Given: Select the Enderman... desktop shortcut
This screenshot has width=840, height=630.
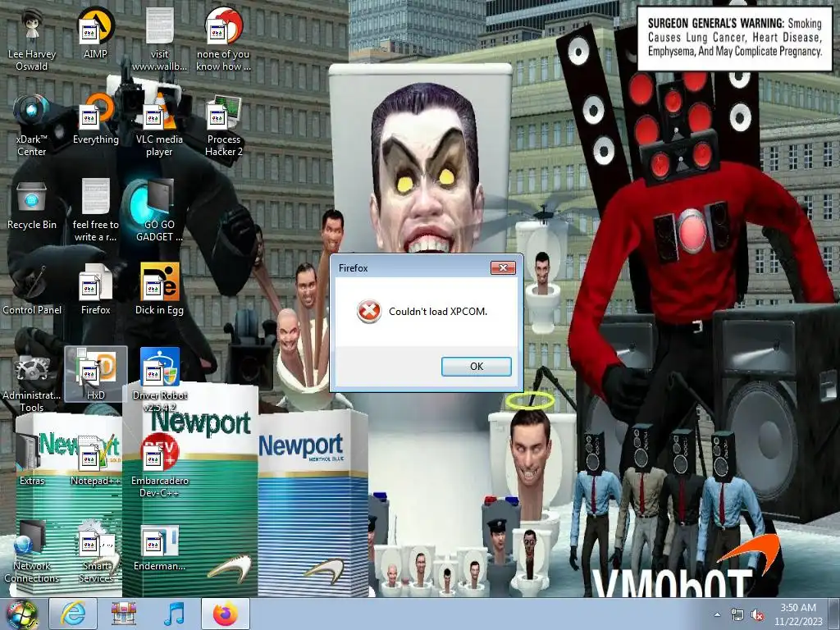Looking at the screenshot, I should pos(160,546).
